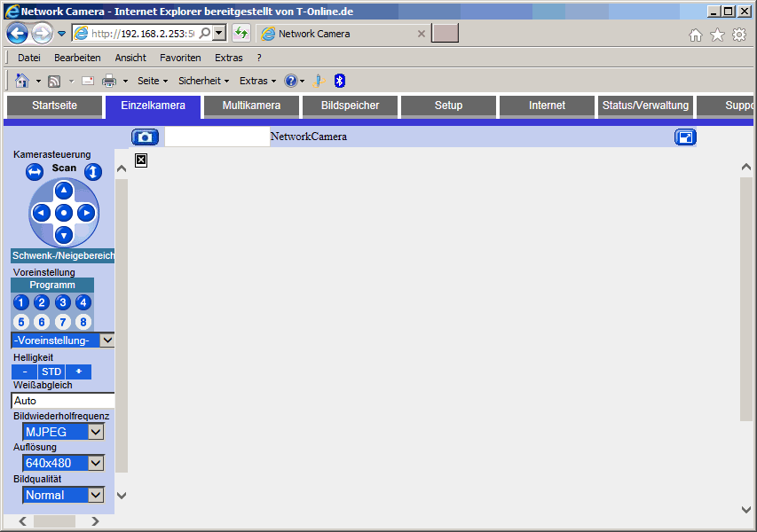Open the 640x480 resolution dropdown
Image resolution: width=757 pixels, height=532 pixels.
[96, 463]
